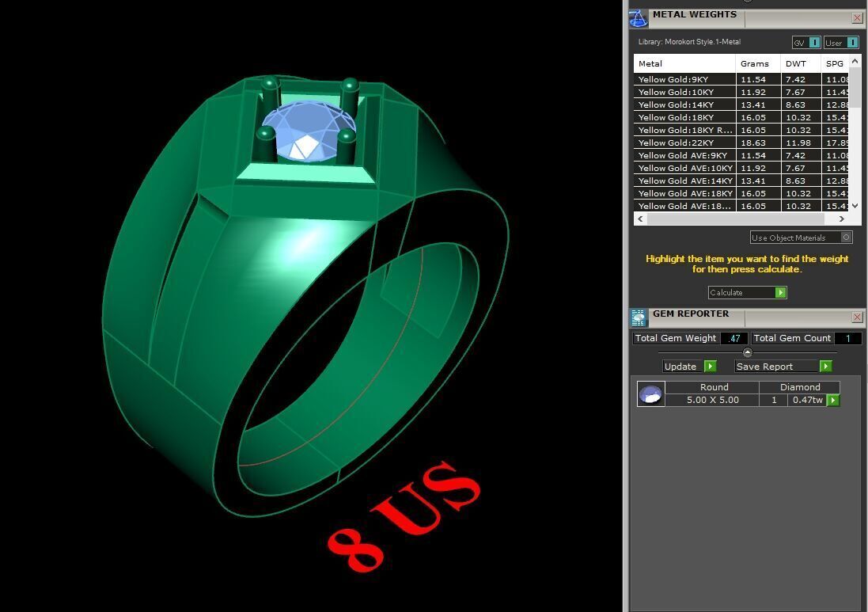
Task: Click the green arrow beside Calculate
Action: (780, 292)
